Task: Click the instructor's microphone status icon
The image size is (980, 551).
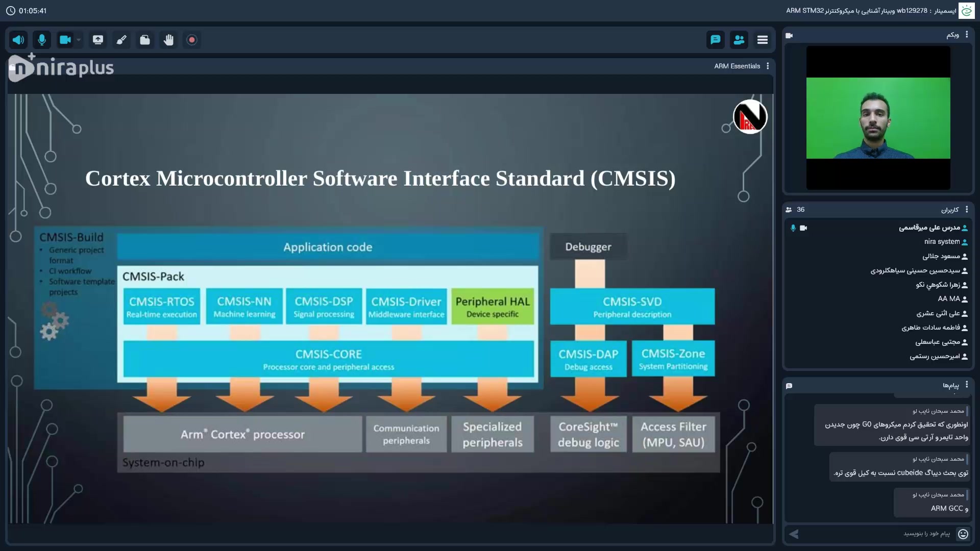Action: (x=793, y=228)
